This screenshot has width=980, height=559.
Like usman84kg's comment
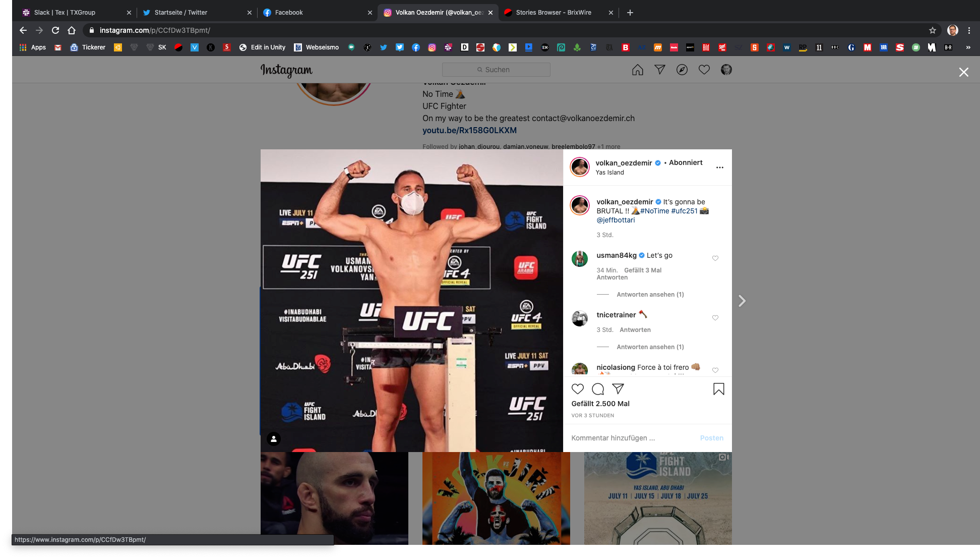coord(715,258)
